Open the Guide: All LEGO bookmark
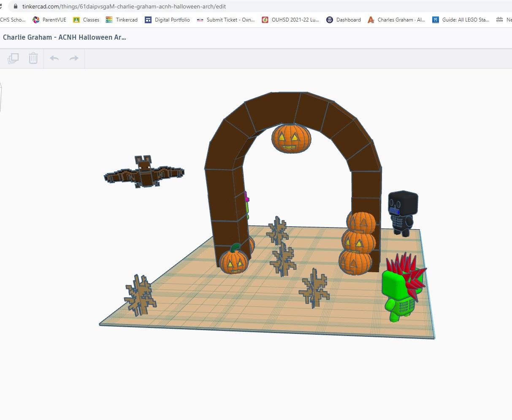This screenshot has width=512, height=420. pos(461,20)
